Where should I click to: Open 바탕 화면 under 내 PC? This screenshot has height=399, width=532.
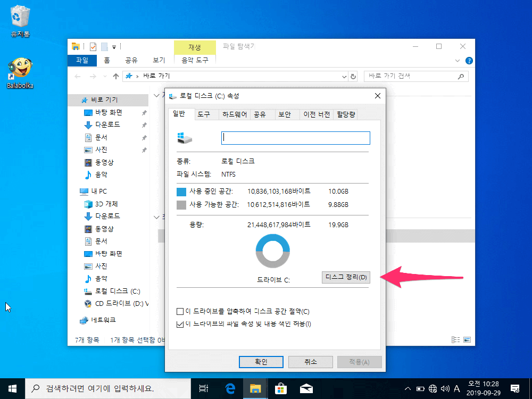[108, 254]
